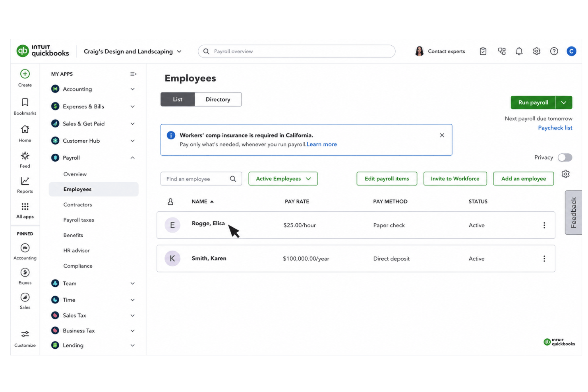This screenshot has height=392, width=588.
Task: Open the tasks clipboard icon in header
Action: click(483, 51)
